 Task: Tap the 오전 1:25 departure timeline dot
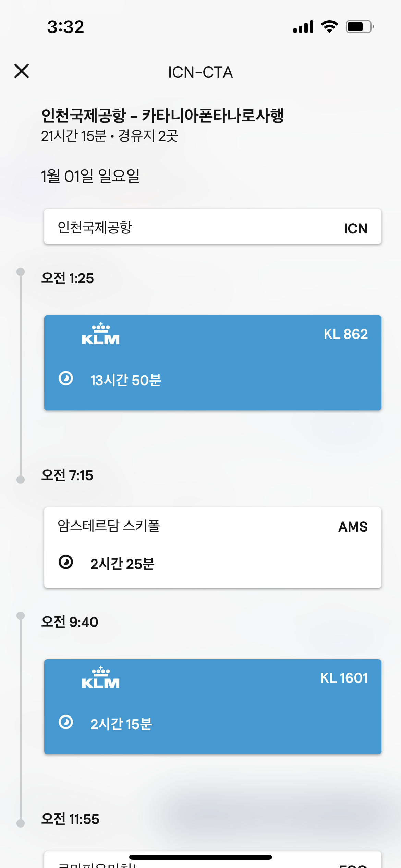pos(21,272)
